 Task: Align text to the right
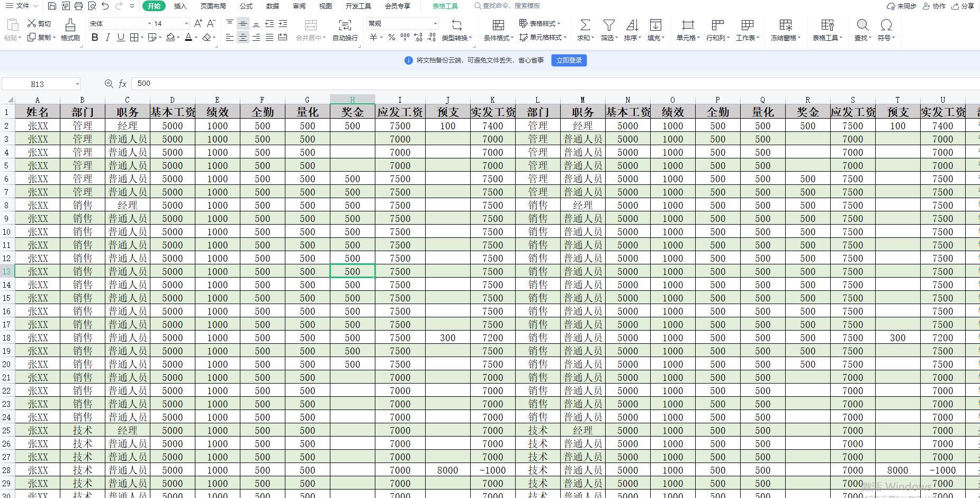(256, 37)
